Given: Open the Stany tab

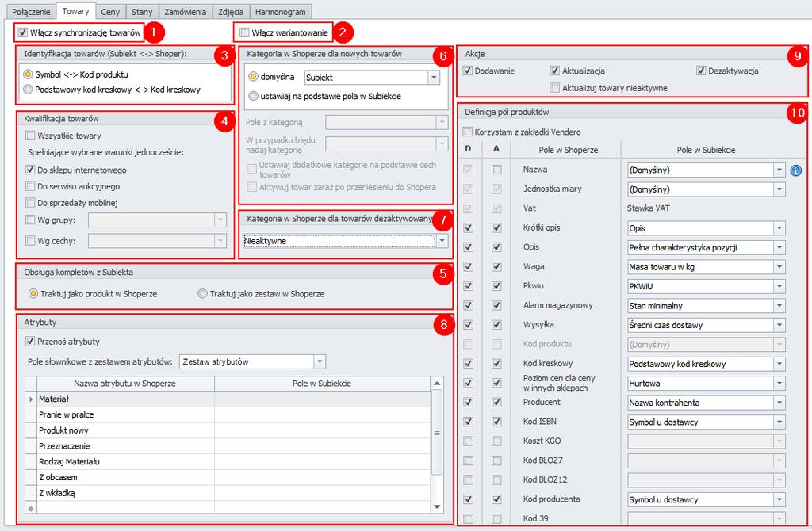Looking at the screenshot, I should [142, 11].
